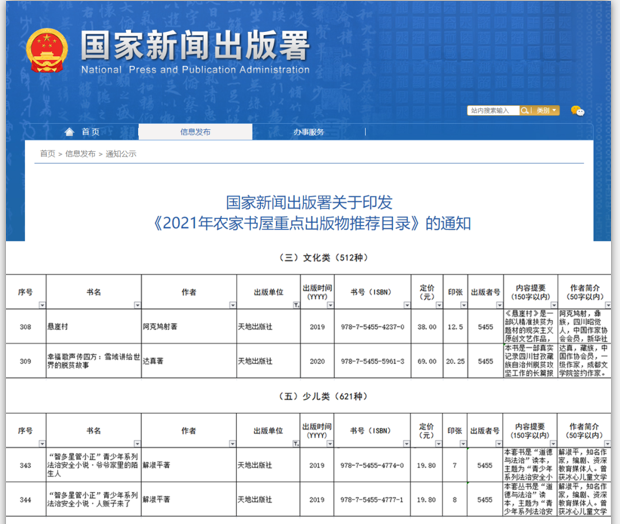Open 作者 filter in 少儿类 table
620x524 pixels.
click(x=232, y=444)
